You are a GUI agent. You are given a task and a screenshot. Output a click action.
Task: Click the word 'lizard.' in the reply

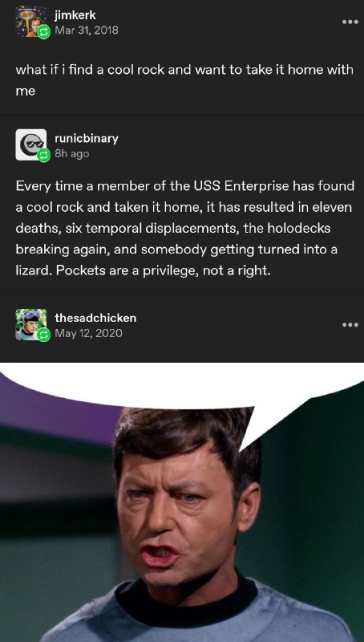pyautogui.click(x=33, y=270)
